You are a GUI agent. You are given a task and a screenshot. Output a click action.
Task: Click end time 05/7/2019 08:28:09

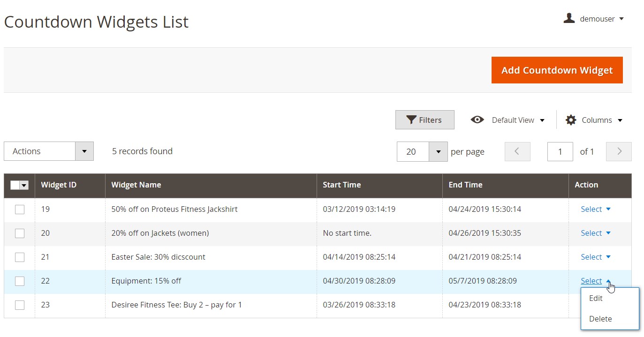coord(483,281)
